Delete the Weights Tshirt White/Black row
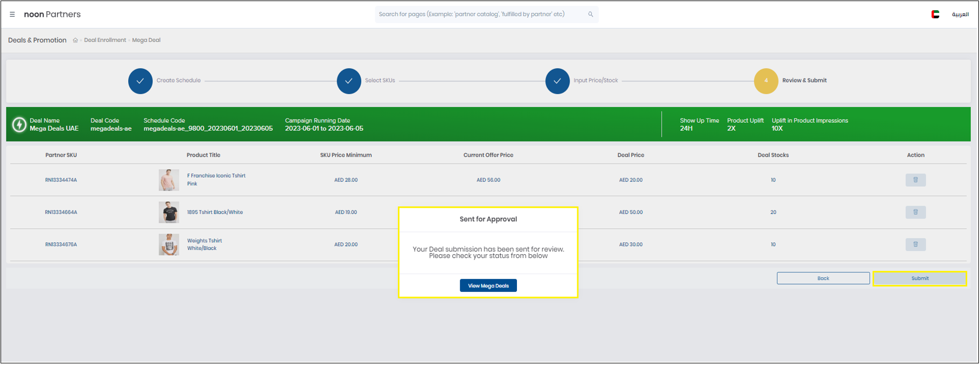The height and width of the screenshot is (365, 980). 915,244
